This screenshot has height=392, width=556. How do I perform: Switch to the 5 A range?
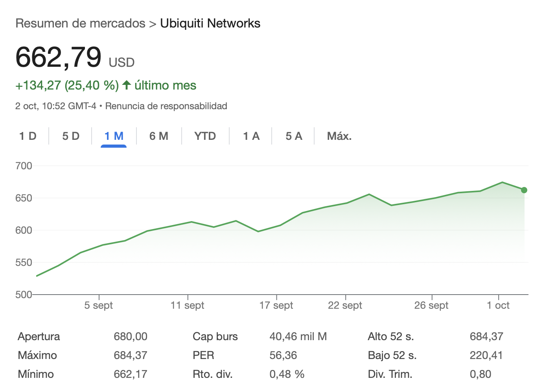(x=294, y=136)
